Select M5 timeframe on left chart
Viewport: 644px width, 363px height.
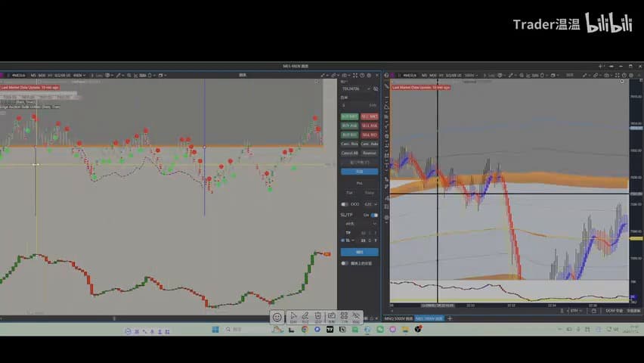point(33,75)
